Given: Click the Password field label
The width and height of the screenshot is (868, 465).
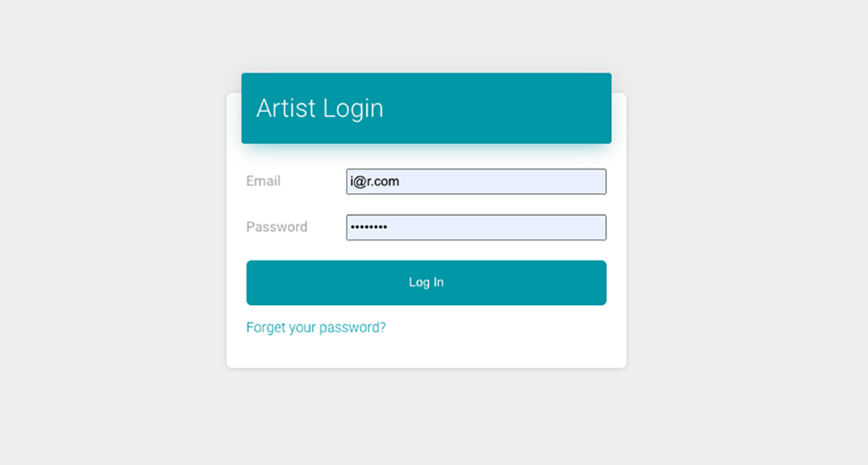Looking at the screenshot, I should (x=276, y=227).
